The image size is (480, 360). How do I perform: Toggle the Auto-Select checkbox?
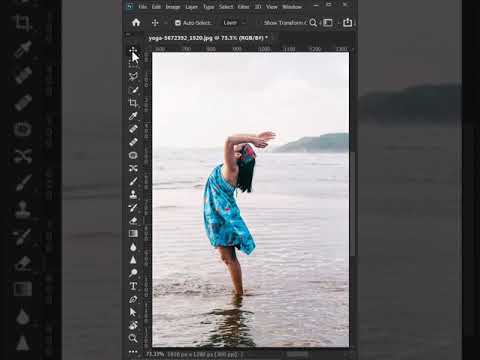click(x=178, y=23)
